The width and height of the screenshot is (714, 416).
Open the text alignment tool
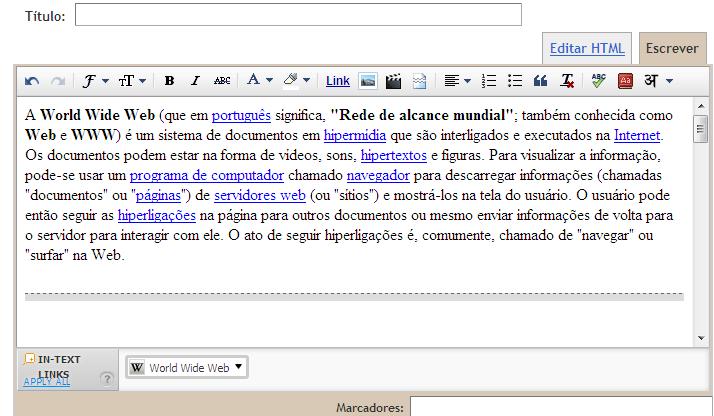click(451, 81)
